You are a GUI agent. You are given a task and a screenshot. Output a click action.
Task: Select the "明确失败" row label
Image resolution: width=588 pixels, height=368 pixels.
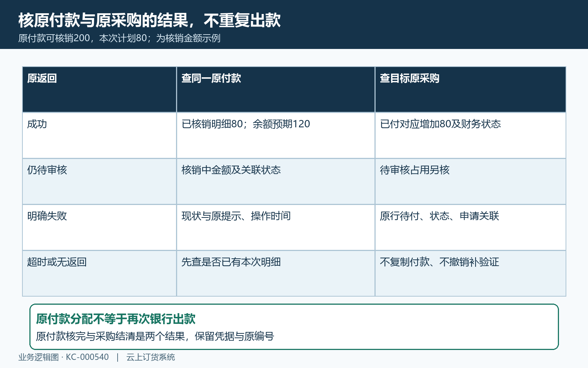tap(47, 216)
